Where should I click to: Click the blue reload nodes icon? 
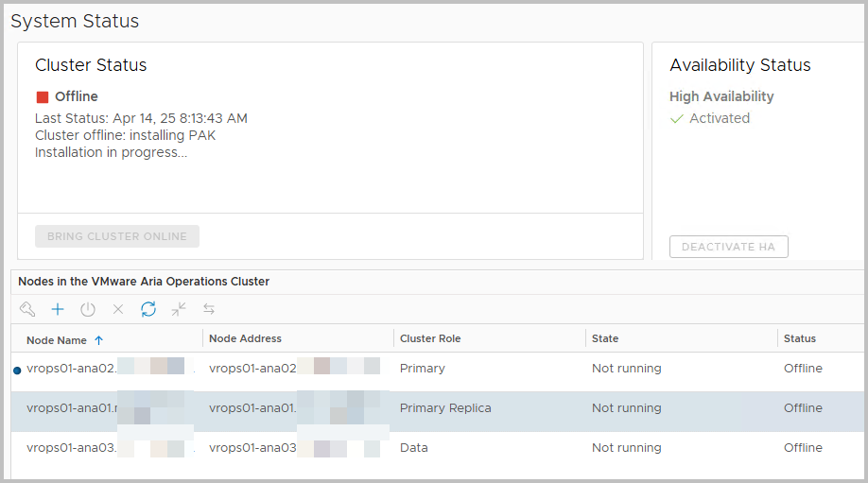(148, 309)
